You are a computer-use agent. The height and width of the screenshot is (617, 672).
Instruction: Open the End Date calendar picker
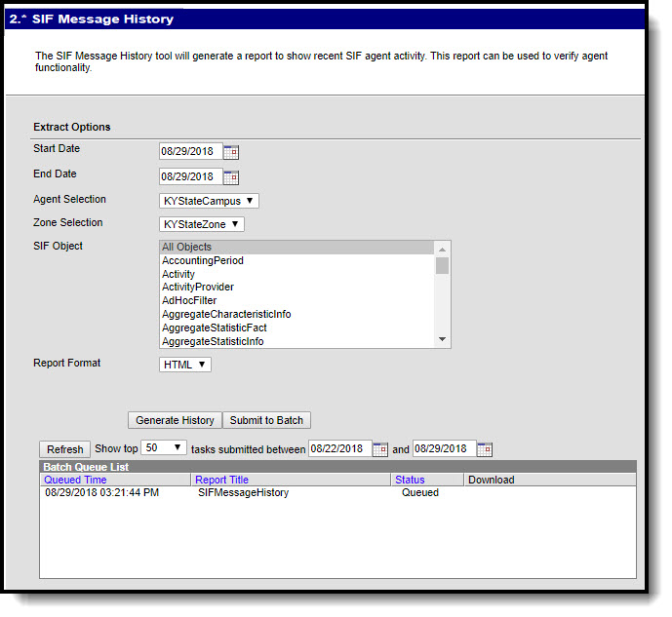[230, 176]
